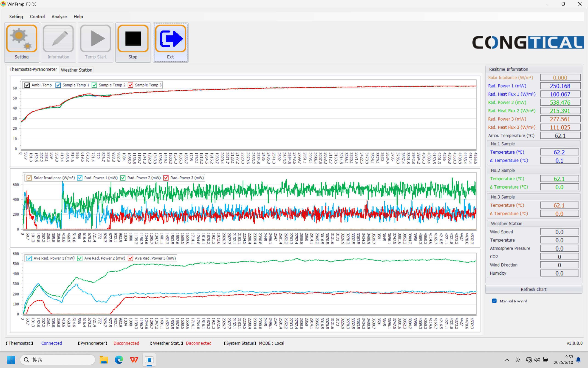Uncheck the Manual Record checkbox
The height and width of the screenshot is (368, 588).
coord(494,301)
